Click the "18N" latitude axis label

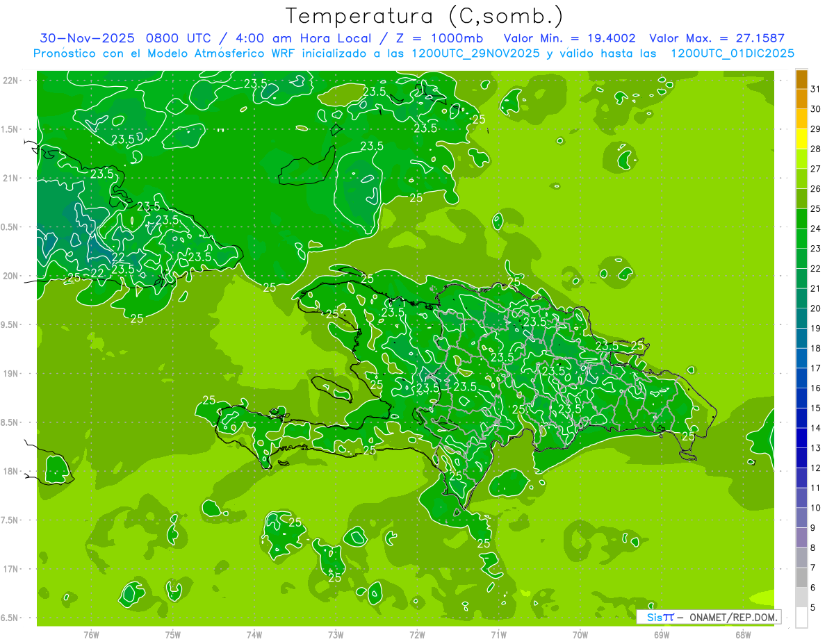(x=11, y=471)
